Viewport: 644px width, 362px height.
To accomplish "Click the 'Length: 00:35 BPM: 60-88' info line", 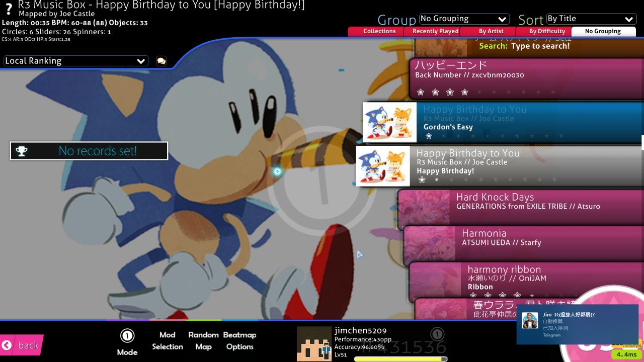I will [x=74, y=23].
